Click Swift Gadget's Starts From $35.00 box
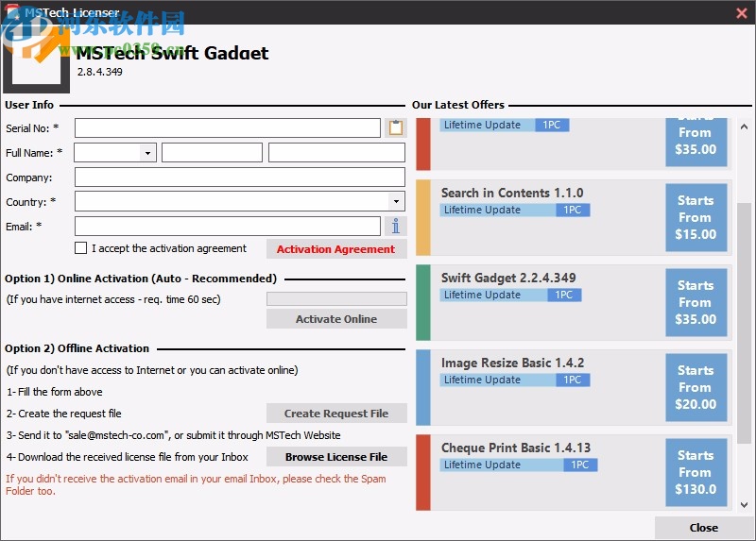The image size is (756, 541). [x=696, y=302]
